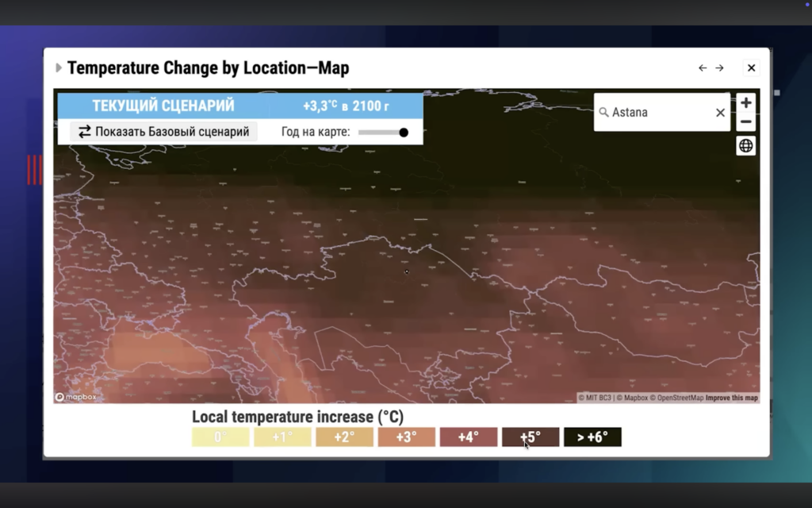Click the Год на карте year slider
The image size is (812, 508).
tap(383, 133)
